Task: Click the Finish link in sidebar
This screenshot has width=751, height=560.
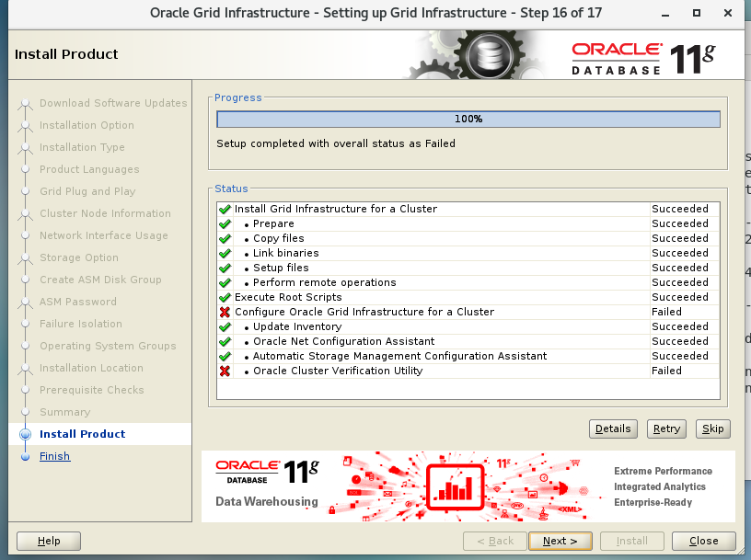Action: [x=54, y=456]
